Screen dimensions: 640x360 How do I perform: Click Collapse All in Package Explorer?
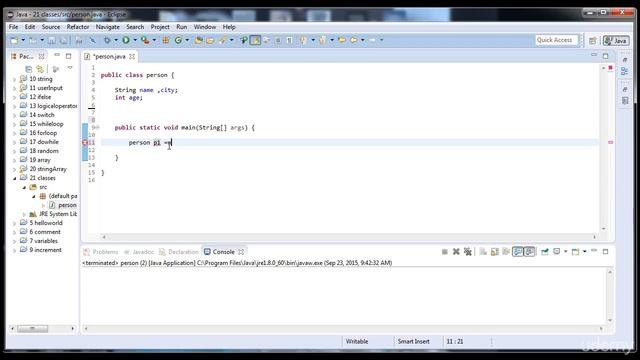coord(29,69)
